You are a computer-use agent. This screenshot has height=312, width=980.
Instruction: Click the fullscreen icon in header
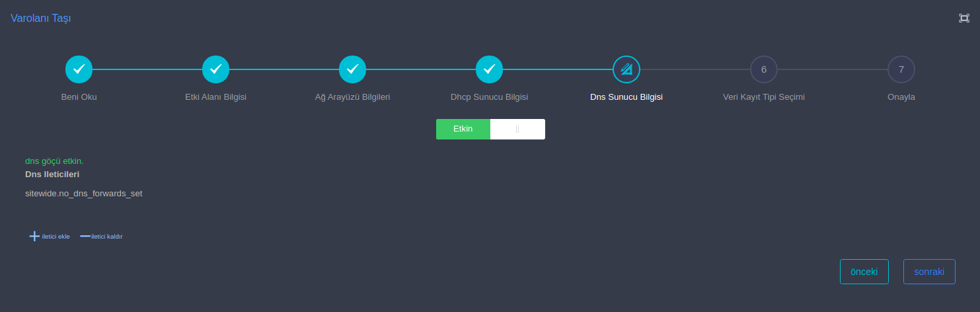(x=963, y=18)
